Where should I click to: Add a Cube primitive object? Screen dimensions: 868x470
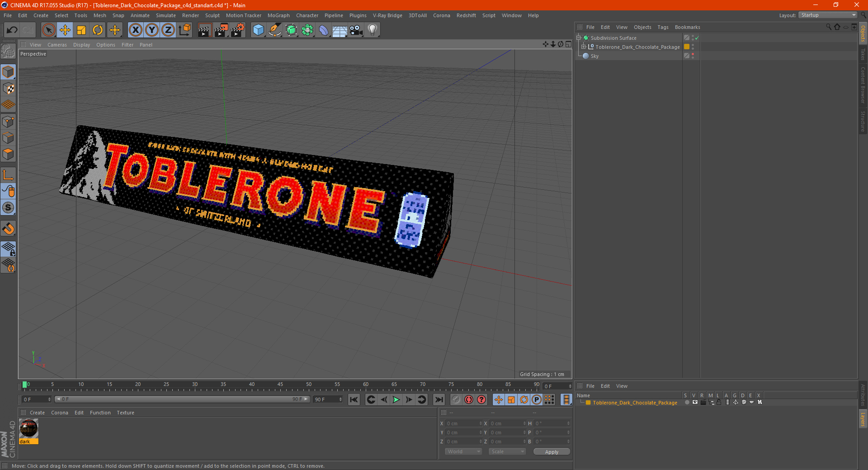(258, 30)
